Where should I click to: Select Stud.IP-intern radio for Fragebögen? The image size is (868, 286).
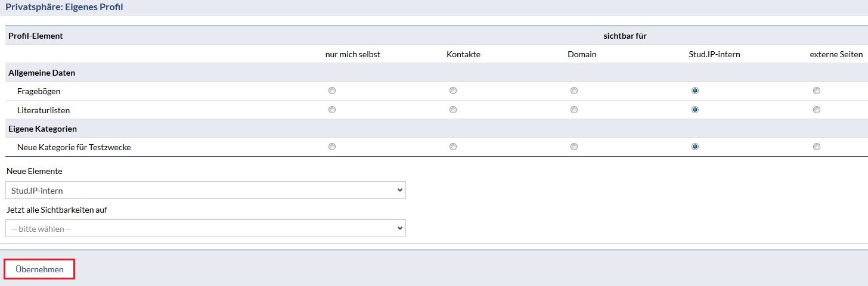pyautogui.click(x=695, y=91)
